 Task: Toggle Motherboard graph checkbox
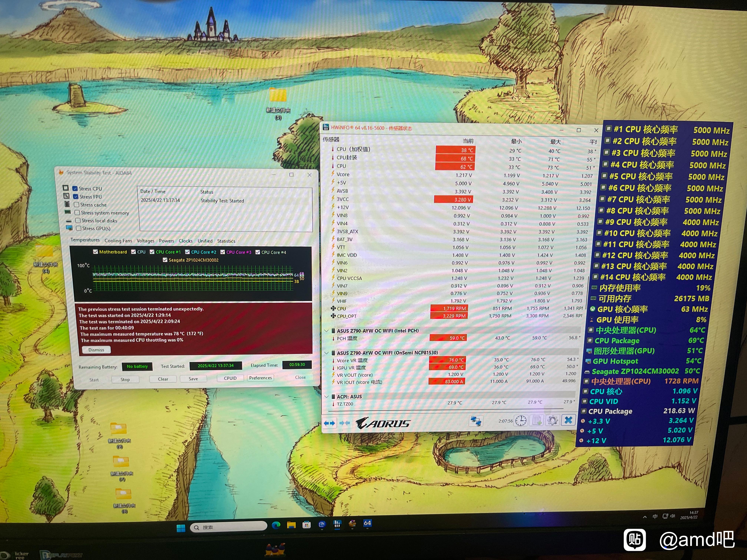pyautogui.click(x=96, y=251)
